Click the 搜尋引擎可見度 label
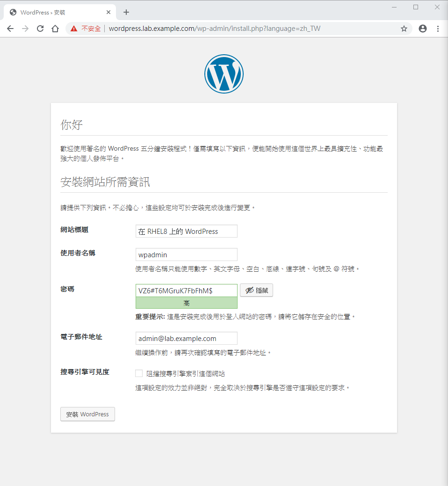448x486 pixels. [x=85, y=372]
